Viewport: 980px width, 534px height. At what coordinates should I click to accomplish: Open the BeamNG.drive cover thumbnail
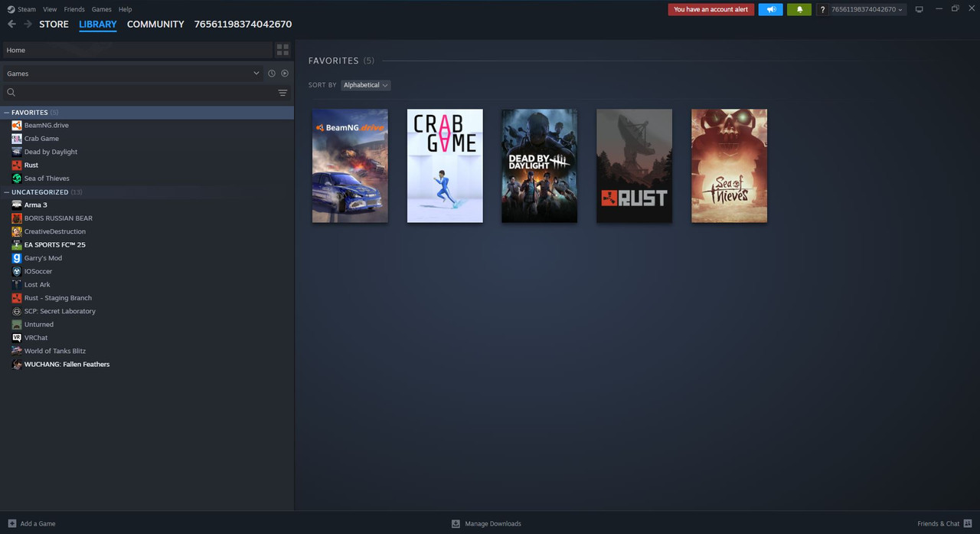point(350,165)
